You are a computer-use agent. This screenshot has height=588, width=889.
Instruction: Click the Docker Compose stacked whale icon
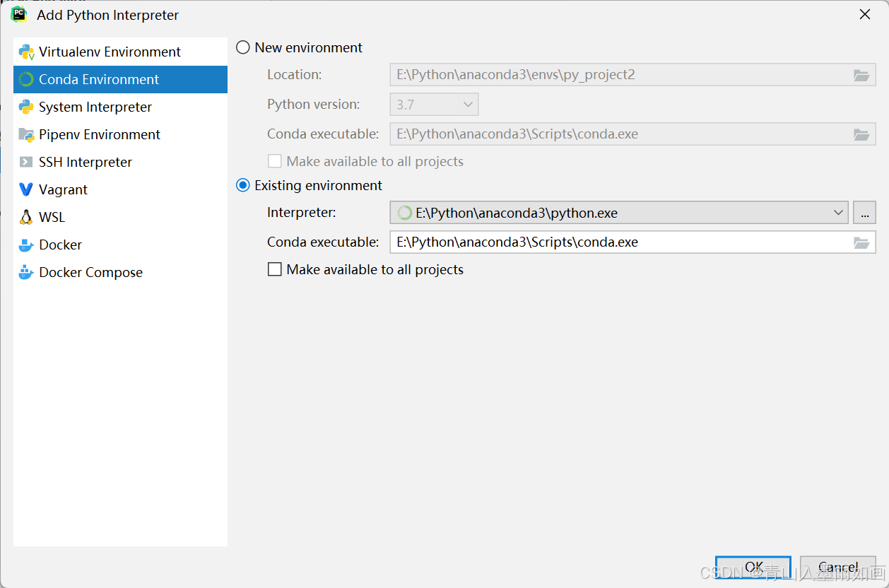[x=27, y=273]
